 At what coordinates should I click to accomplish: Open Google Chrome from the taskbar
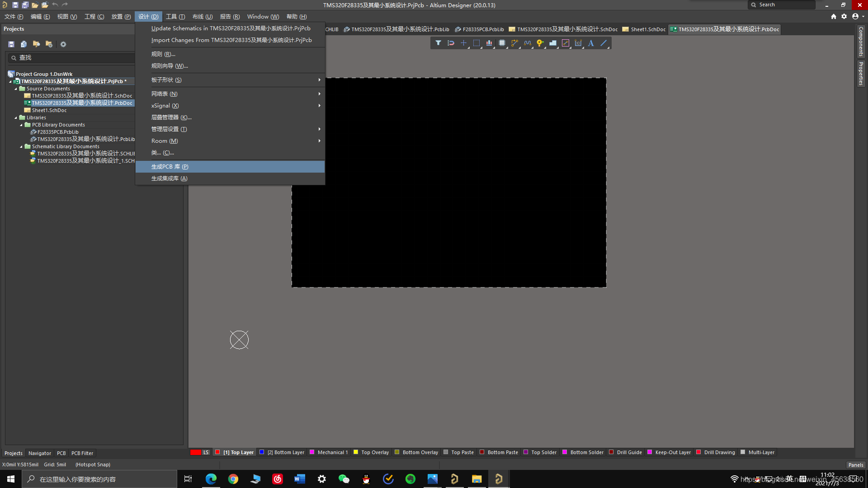pyautogui.click(x=233, y=479)
